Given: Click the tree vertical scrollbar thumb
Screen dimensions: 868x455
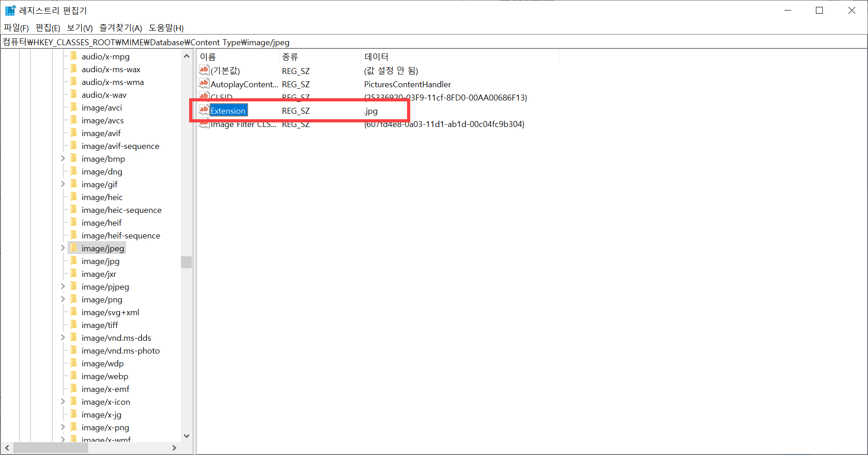Looking at the screenshot, I should point(186,262).
